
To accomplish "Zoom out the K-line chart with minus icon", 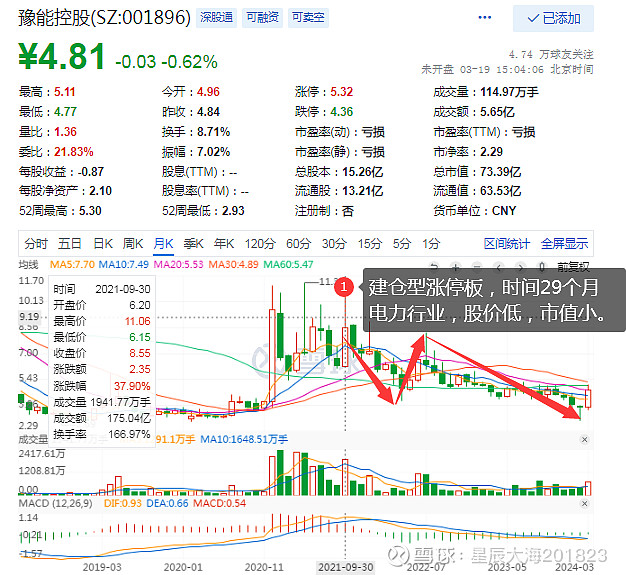I will 477,267.
